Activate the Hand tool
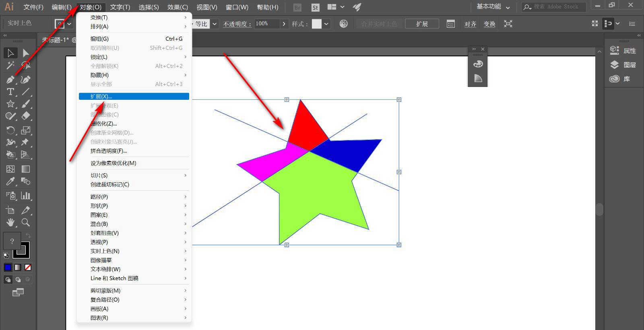644x330 pixels. (x=10, y=223)
